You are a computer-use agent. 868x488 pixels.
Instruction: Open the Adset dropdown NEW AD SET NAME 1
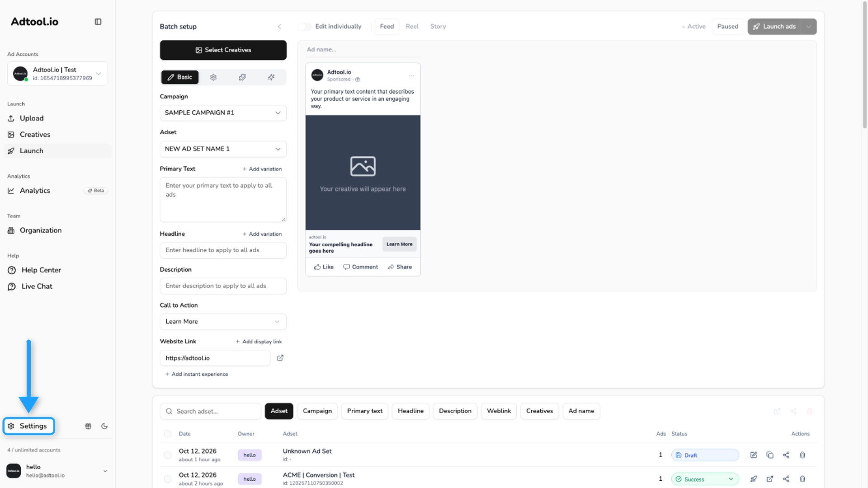coord(223,149)
